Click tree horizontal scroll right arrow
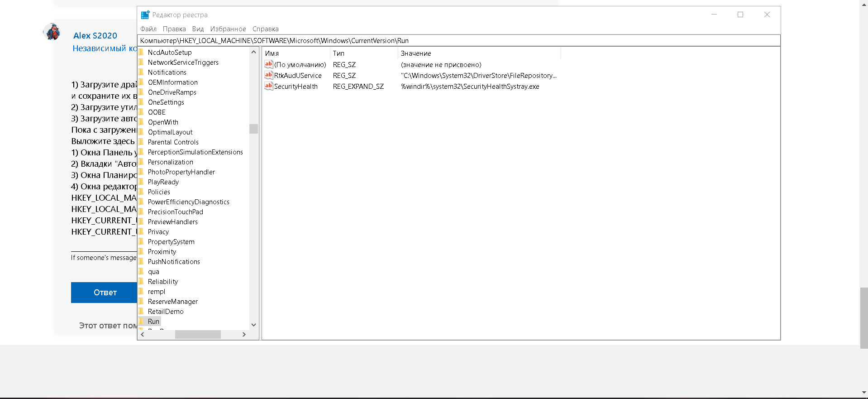Image resolution: width=868 pixels, height=399 pixels. 244,335
